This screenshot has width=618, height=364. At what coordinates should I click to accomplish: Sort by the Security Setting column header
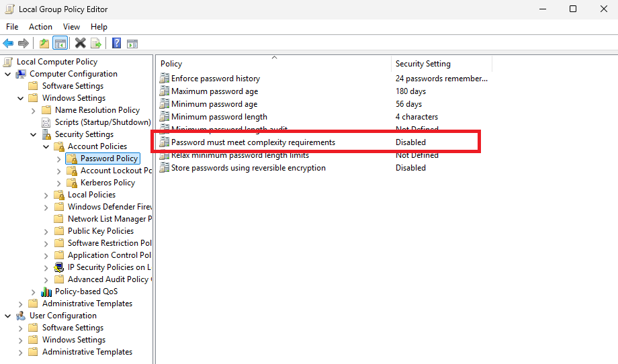(x=441, y=64)
